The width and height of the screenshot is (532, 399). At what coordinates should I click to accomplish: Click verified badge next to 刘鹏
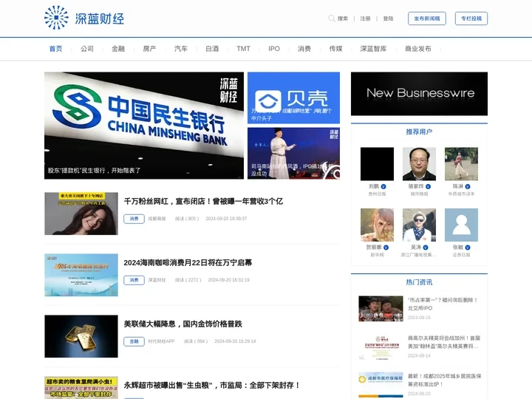click(x=383, y=187)
